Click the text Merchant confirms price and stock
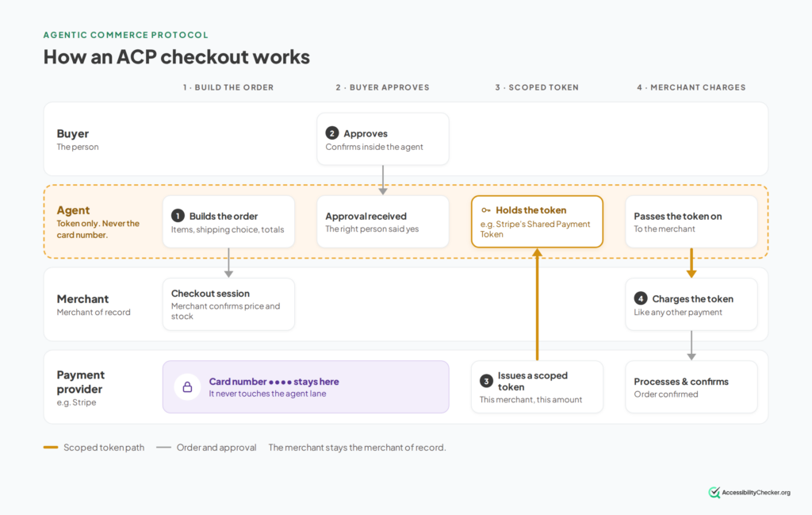The image size is (812, 515). coord(226,311)
